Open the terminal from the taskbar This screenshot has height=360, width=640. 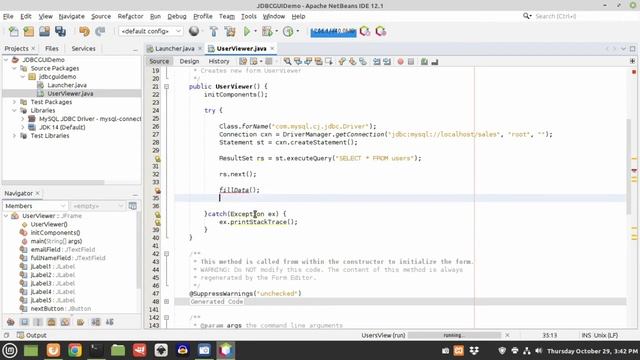96,350
